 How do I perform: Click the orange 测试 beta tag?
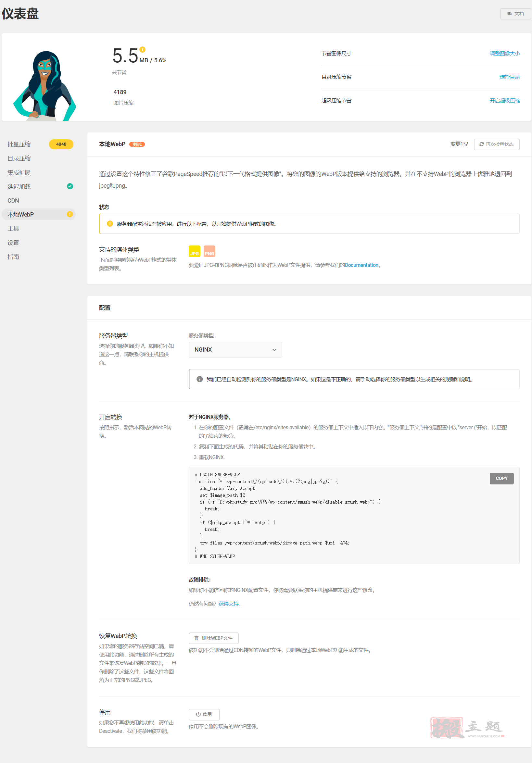pos(137,144)
